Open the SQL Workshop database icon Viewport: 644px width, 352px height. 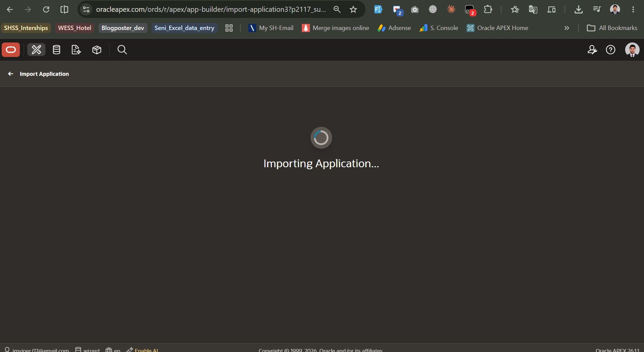click(x=57, y=50)
